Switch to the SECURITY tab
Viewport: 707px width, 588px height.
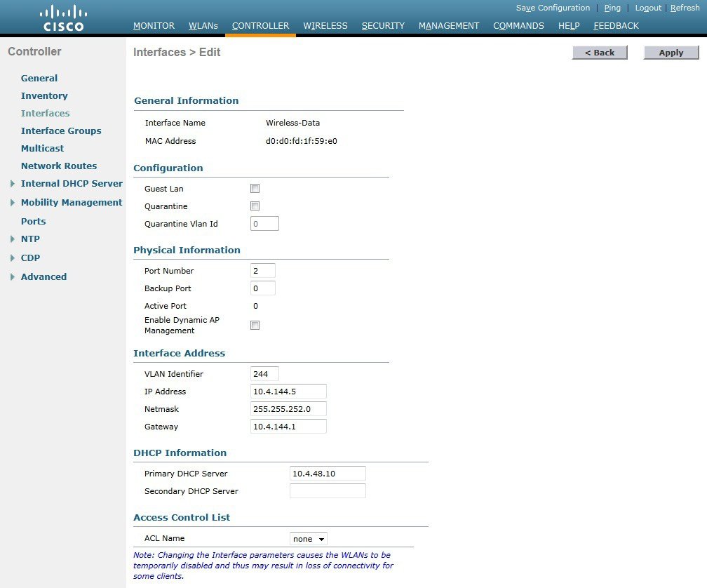coord(383,25)
